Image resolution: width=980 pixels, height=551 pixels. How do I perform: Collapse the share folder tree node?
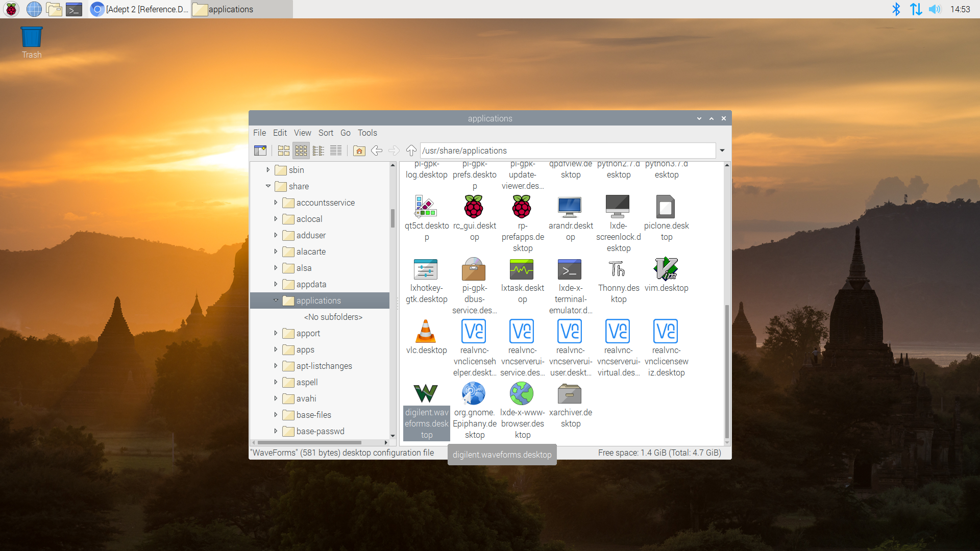pos(268,186)
